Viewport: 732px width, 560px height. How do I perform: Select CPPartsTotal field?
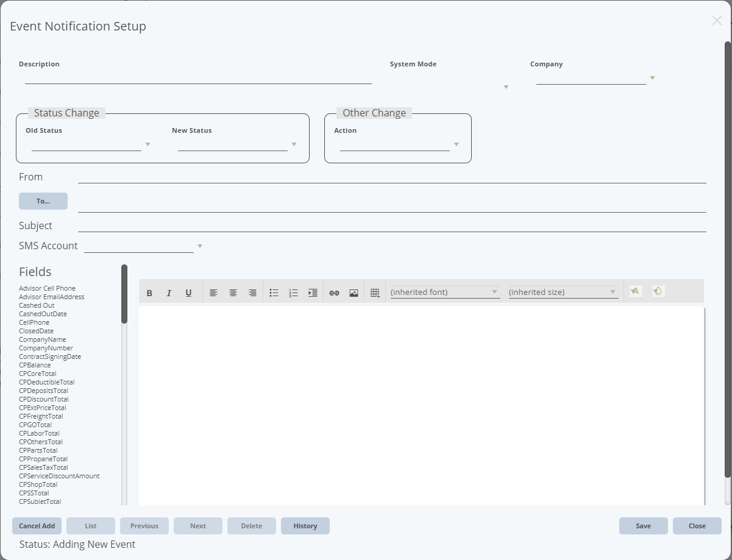pos(38,450)
